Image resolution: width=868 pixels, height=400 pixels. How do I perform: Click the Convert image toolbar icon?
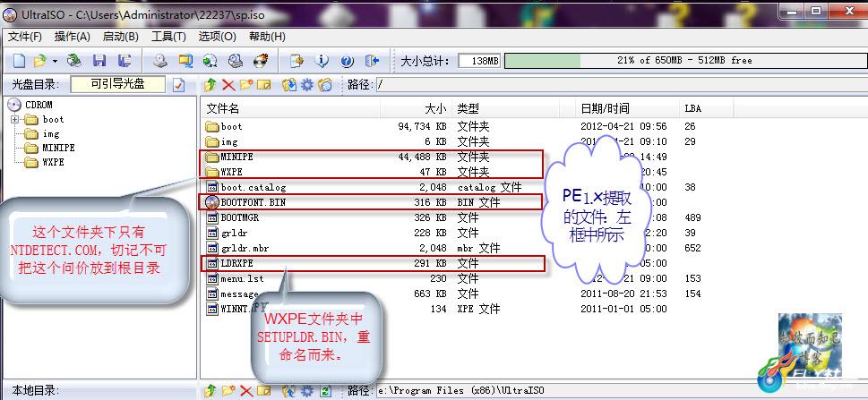pos(210,60)
